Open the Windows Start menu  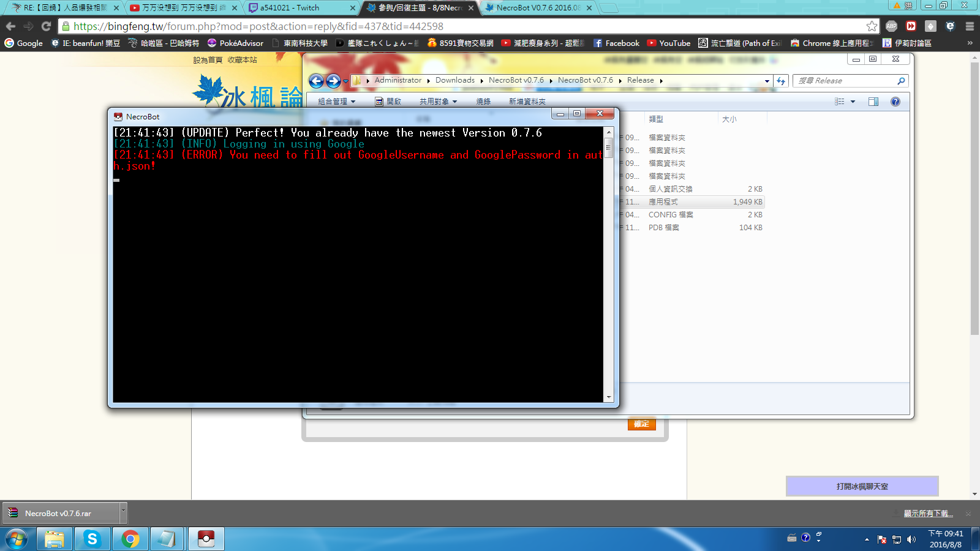coord(17,539)
